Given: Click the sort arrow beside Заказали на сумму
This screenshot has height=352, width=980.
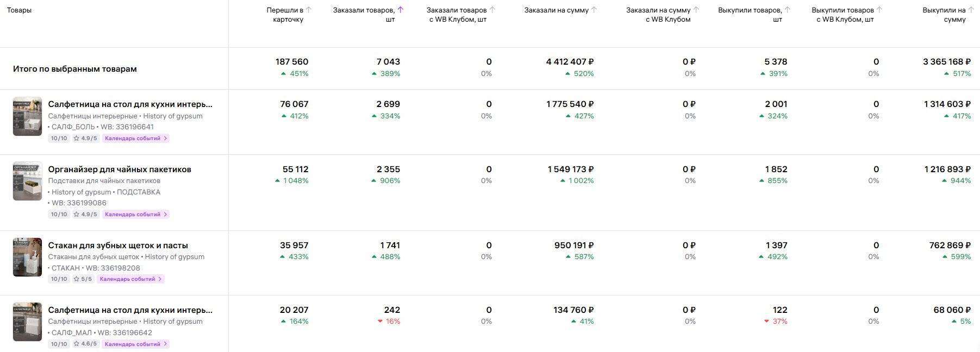Looking at the screenshot, I should [594, 10].
